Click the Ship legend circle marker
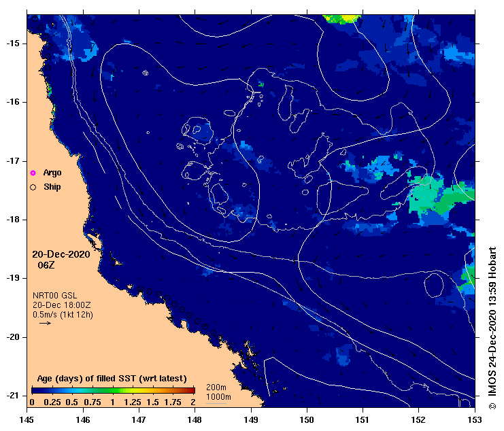Screen dimensions: 504x431 (33, 187)
